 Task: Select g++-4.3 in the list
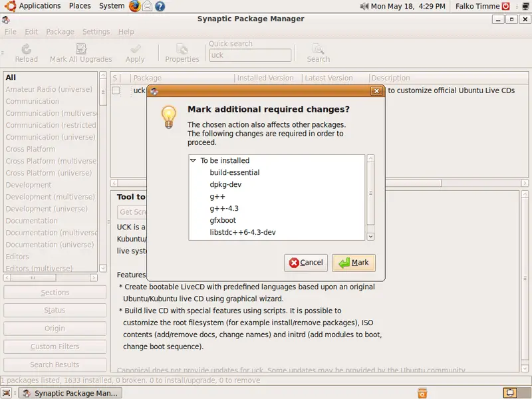(224, 208)
